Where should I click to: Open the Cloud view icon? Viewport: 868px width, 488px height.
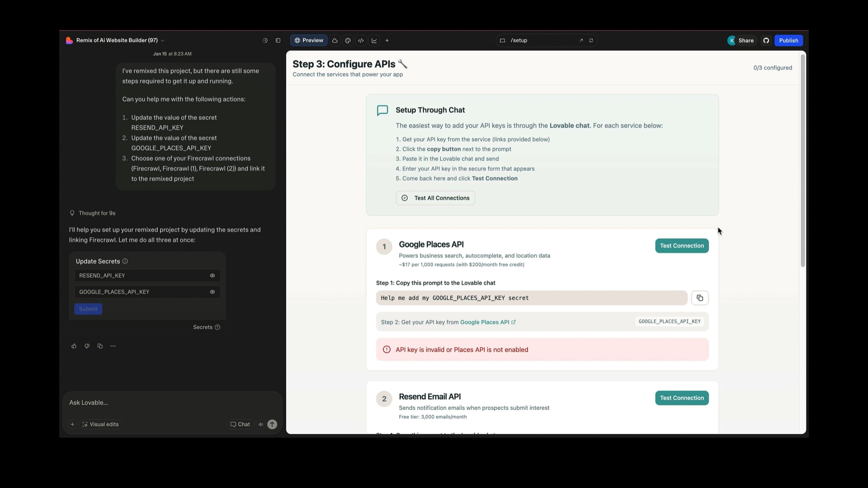click(335, 41)
